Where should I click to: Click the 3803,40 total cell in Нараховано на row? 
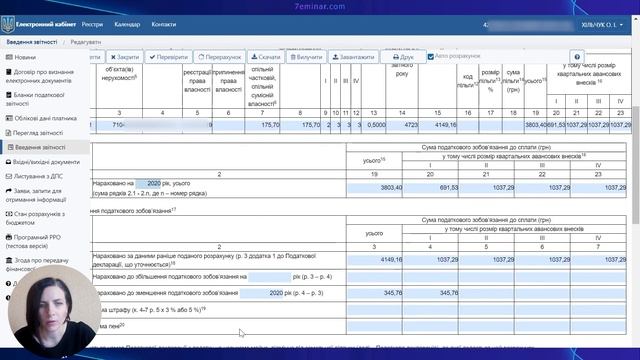[x=374, y=188]
